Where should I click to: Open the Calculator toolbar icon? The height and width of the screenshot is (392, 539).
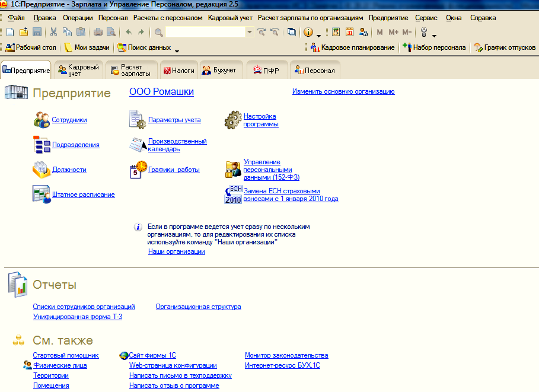coord(336,32)
